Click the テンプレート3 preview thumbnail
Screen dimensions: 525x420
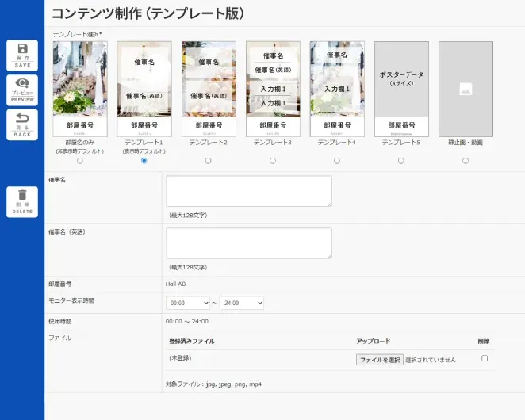coord(273,87)
